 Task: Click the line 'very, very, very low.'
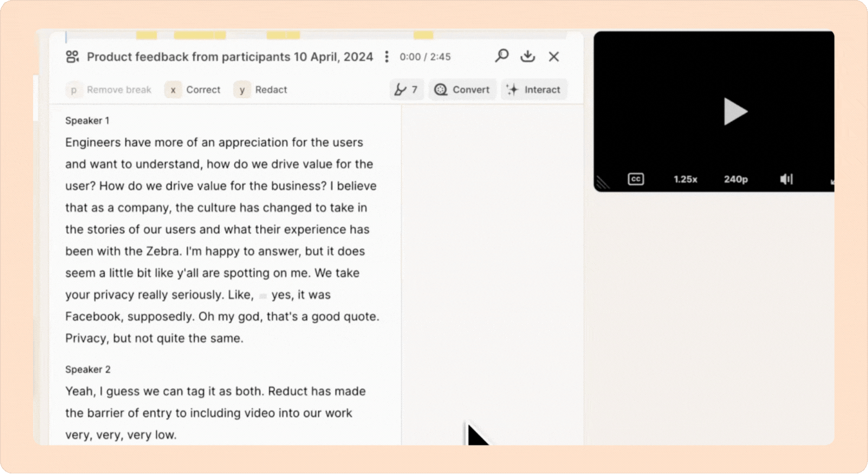pyautogui.click(x=121, y=435)
